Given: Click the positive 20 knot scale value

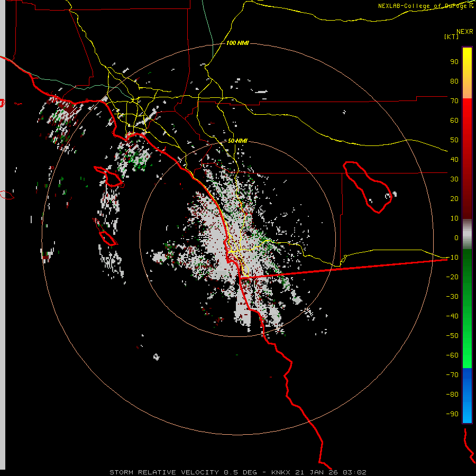Looking at the screenshot, I should pyautogui.click(x=454, y=199).
